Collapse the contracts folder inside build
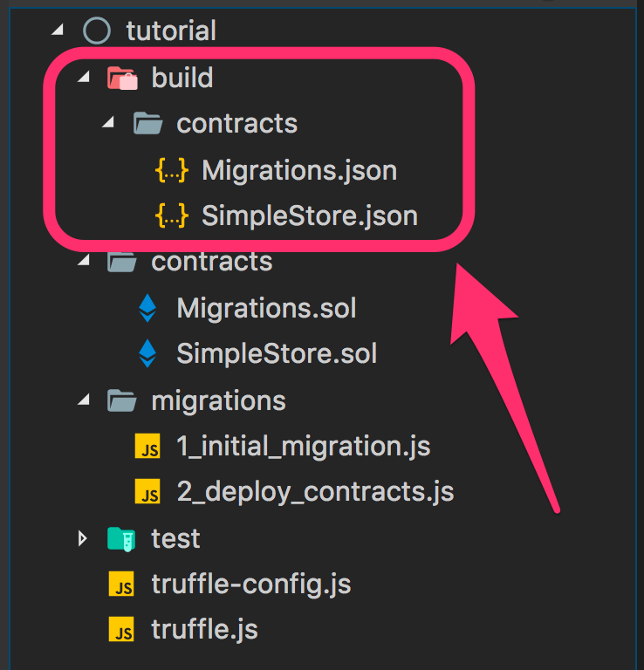The height and width of the screenshot is (670, 644). tap(108, 122)
